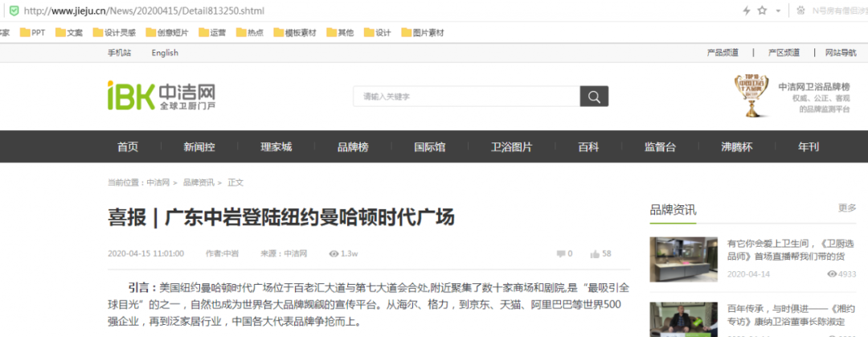Open the 创意短片 bookmark folder
This screenshot has width=868, height=337.
(167, 33)
